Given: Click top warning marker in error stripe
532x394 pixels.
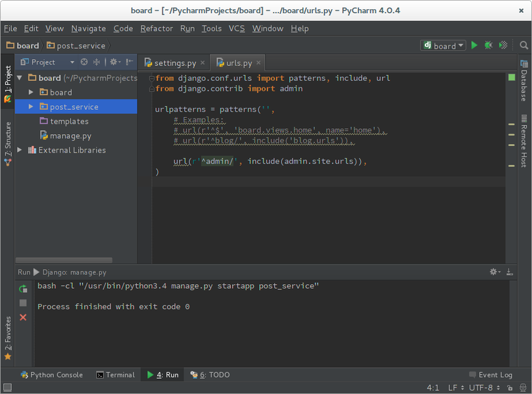Looking at the screenshot, I should (512, 124).
